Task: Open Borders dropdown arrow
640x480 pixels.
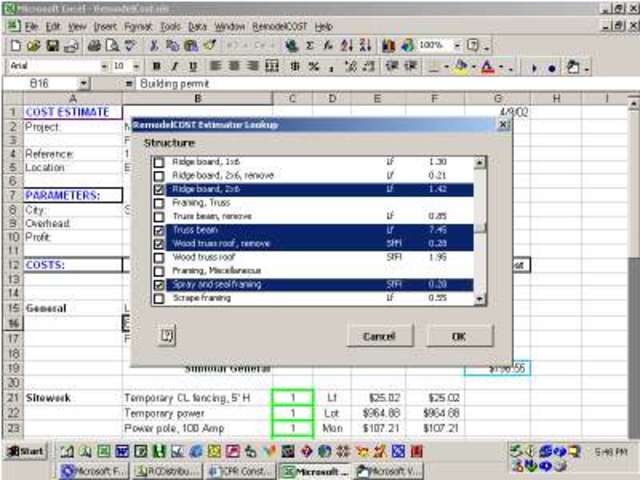Action: 447,67
